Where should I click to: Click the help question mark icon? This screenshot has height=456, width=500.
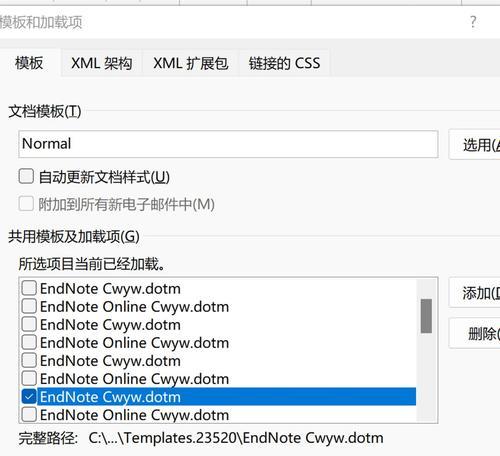click(473, 22)
